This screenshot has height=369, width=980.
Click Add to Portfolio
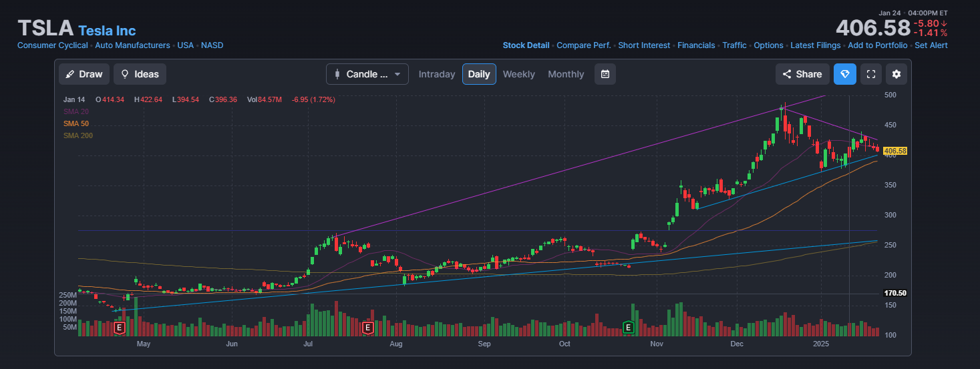click(x=878, y=45)
